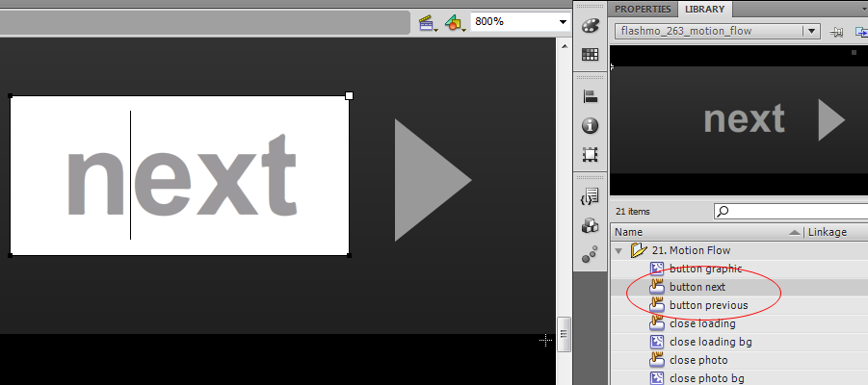The width and height of the screenshot is (868, 385).
Task: Open the Motion Presets panel icon
Action: (591, 254)
